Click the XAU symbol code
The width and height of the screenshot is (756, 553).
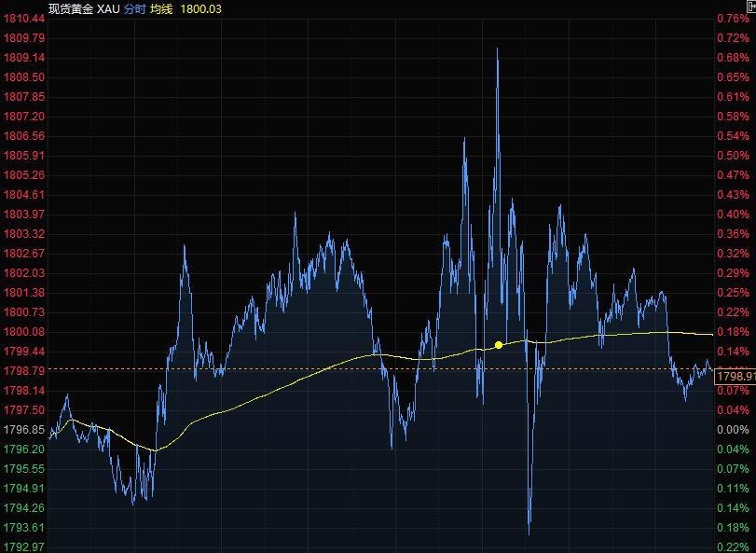click(x=108, y=8)
